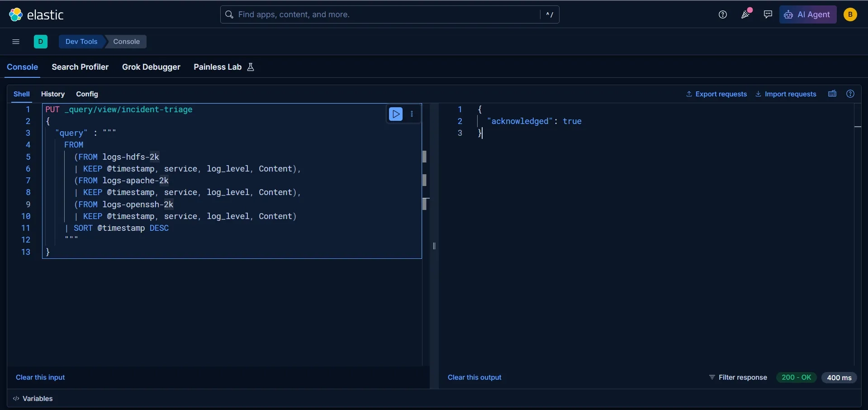
Task: Click line number 13 in the editor gutter
Action: click(26, 252)
